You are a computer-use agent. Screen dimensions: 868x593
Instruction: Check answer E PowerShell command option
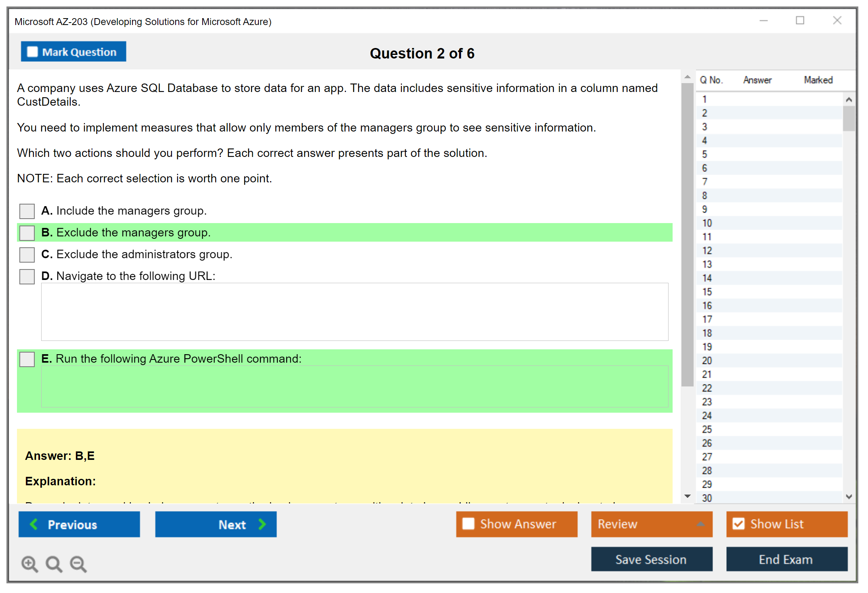click(27, 359)
